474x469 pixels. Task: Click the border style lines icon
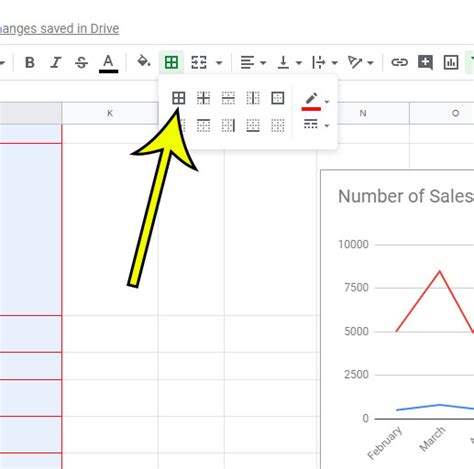pyautogui.click(x=311, y=124)
